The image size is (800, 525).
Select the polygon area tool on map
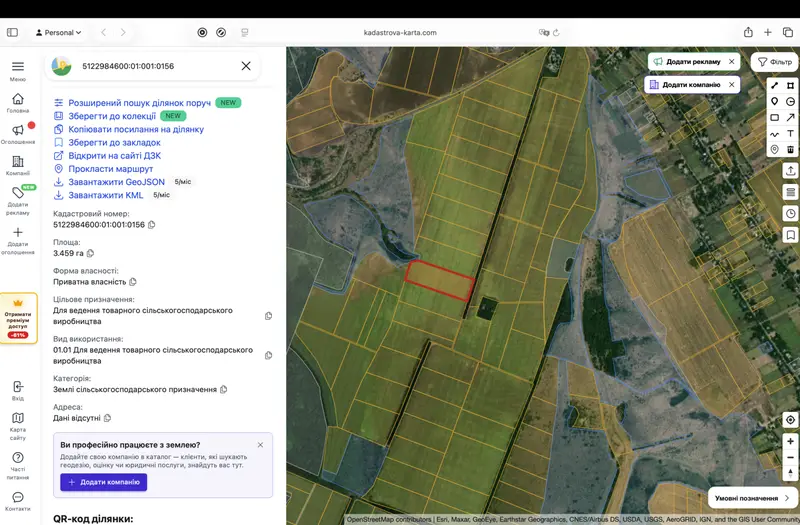click(x=790, y=86)
